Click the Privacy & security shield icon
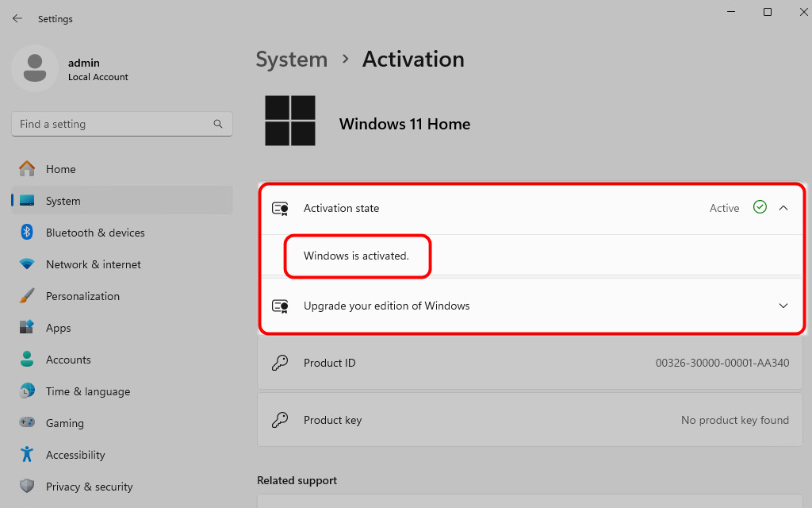Viewport: 812px width, 508px height. pyautogui.click(x=27, y=487)
